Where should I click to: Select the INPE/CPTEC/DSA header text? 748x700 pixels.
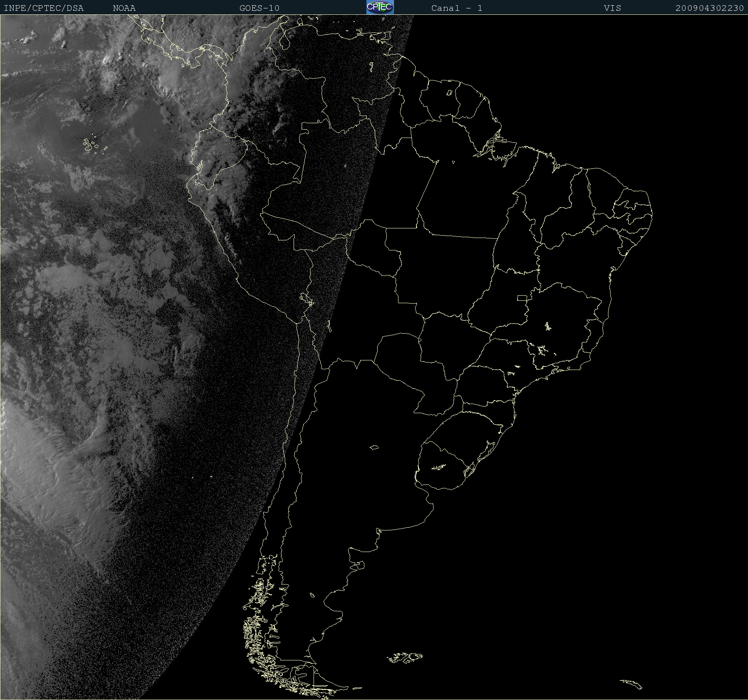point(44,8)
